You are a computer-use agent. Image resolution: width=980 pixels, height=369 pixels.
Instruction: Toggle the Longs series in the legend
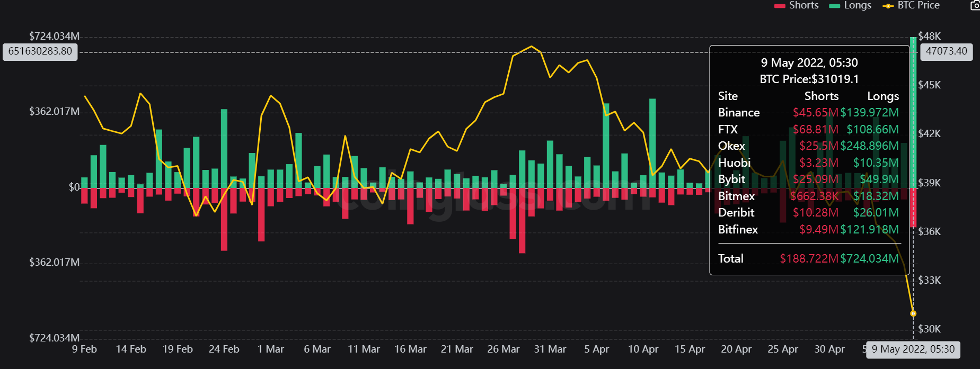pyautogui.click(x=850, y=5)
